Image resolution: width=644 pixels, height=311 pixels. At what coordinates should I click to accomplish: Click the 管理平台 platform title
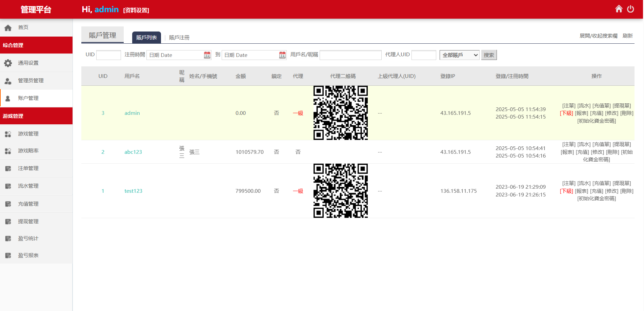tap(36, 9)
